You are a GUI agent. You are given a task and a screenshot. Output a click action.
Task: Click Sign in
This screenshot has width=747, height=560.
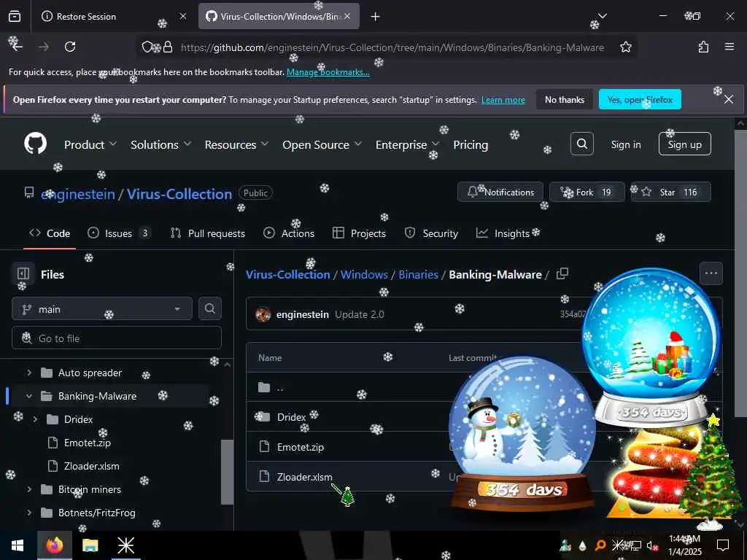pos(626,144)
